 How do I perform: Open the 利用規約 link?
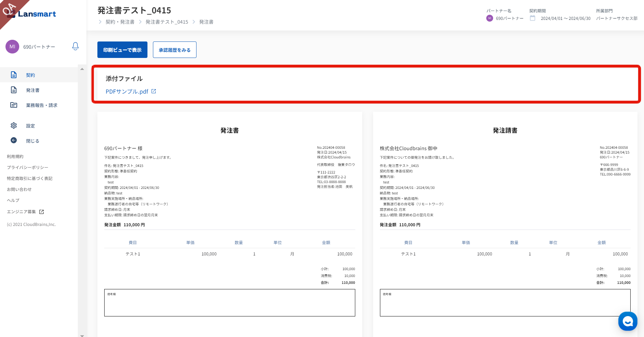click(x=15, y=157)
